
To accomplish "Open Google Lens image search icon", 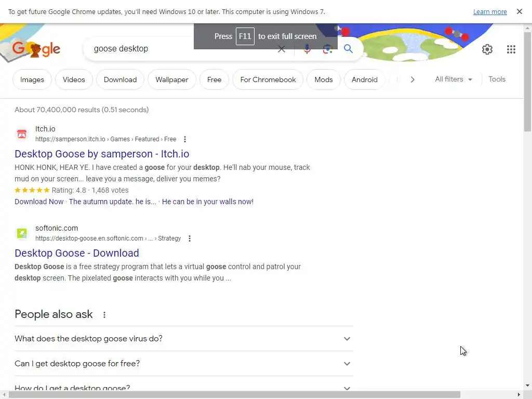I will (x=327, y=49).
